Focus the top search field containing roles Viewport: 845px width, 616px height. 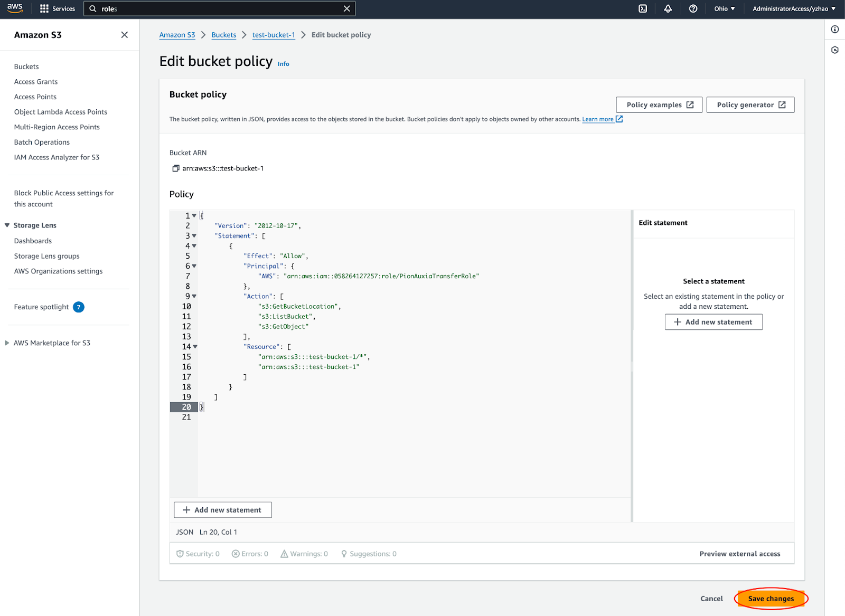point(219,8)
